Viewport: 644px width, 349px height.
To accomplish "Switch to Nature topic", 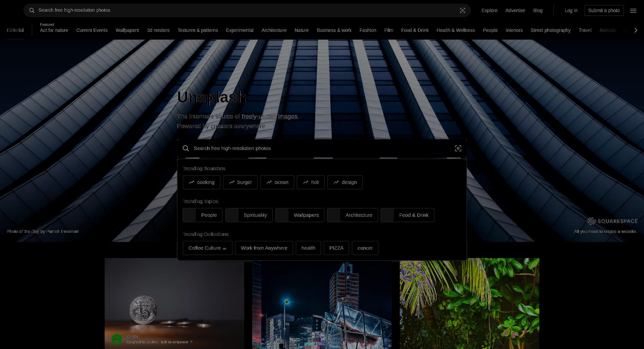I will coord(302,30).
